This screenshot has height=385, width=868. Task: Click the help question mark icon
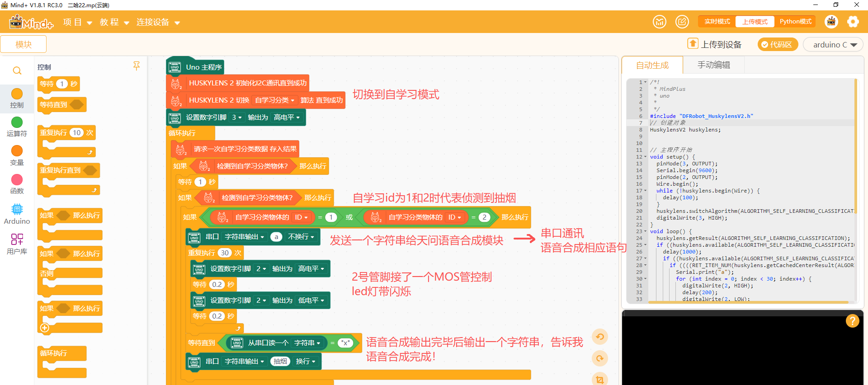pyautogui.click(x=852, y=321)
